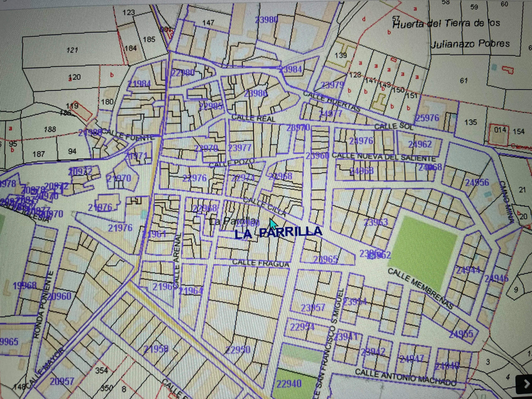This screenshot has width=532, height=399.
Task: Click the green parcel labeled 22940
Action: point(289,384)
